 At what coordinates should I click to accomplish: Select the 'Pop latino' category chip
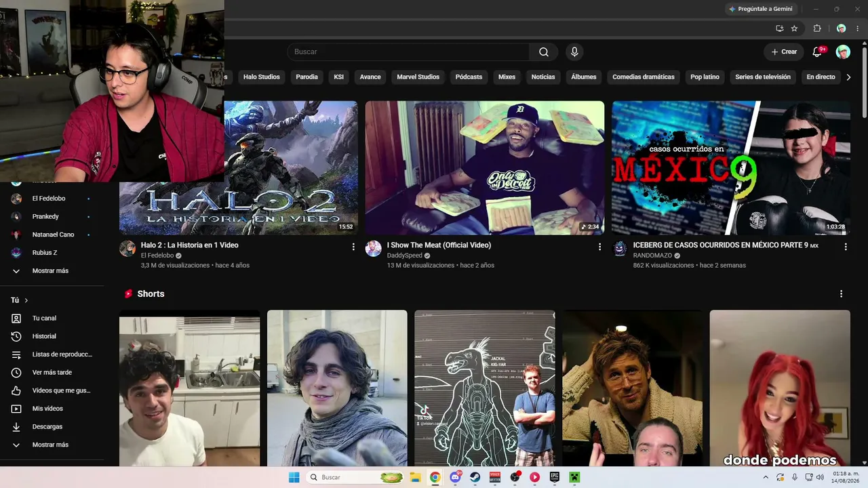pos(705,77)
